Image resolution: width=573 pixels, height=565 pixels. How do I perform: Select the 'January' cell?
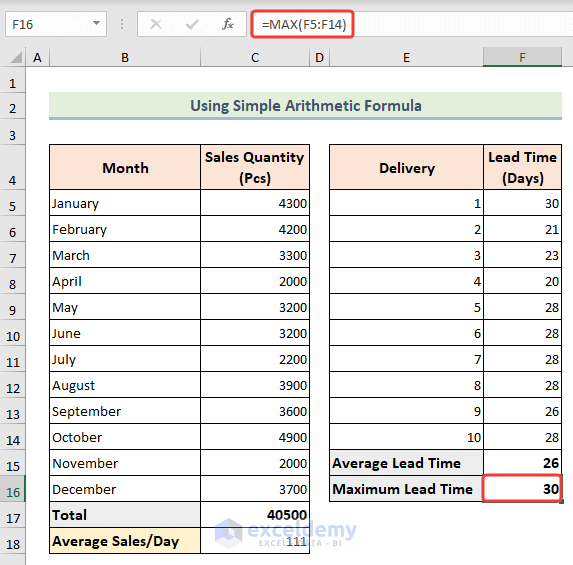[x=125, y=203]
